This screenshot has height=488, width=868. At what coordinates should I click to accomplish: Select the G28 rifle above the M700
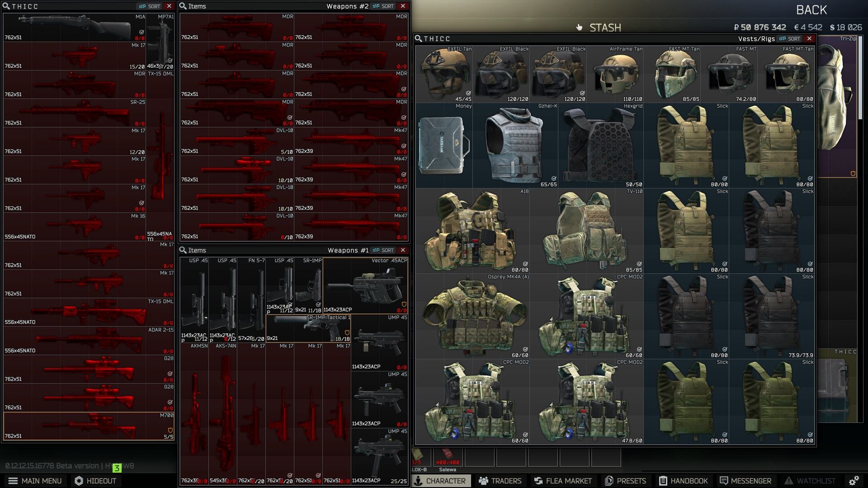coord(89,397)
